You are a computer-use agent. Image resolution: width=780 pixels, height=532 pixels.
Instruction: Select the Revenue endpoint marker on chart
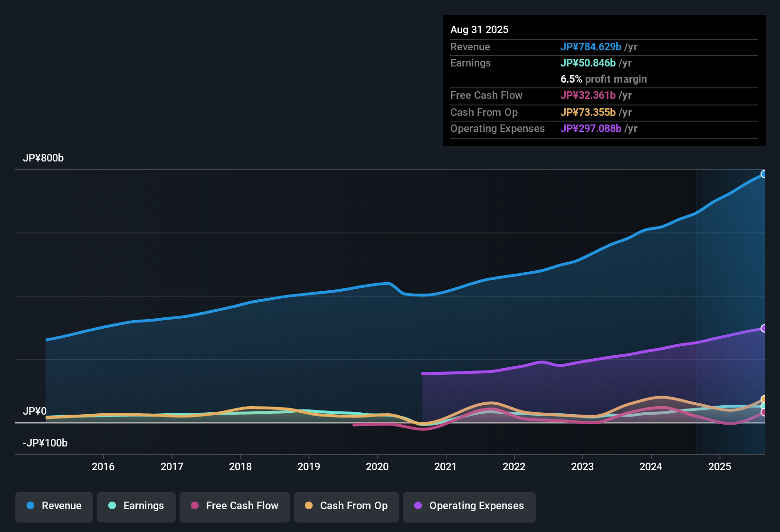(x=764, y=174)
